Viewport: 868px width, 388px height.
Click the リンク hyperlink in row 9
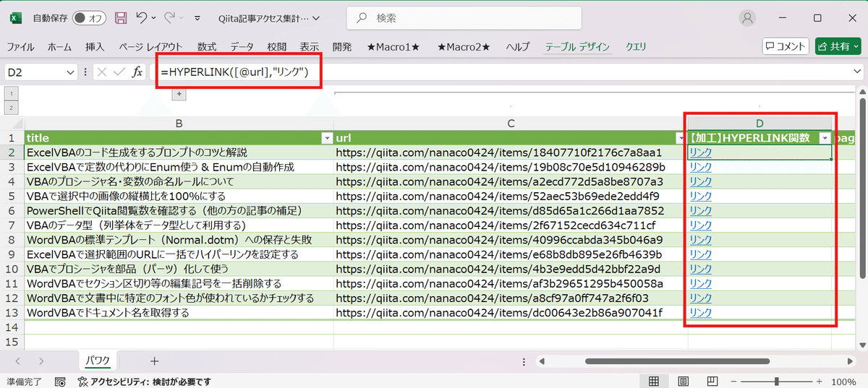point(700,254)
